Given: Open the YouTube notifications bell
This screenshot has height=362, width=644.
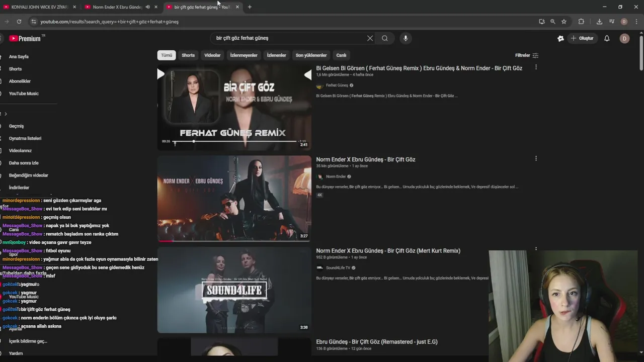Looking at the screenshot, I should 607,38.
